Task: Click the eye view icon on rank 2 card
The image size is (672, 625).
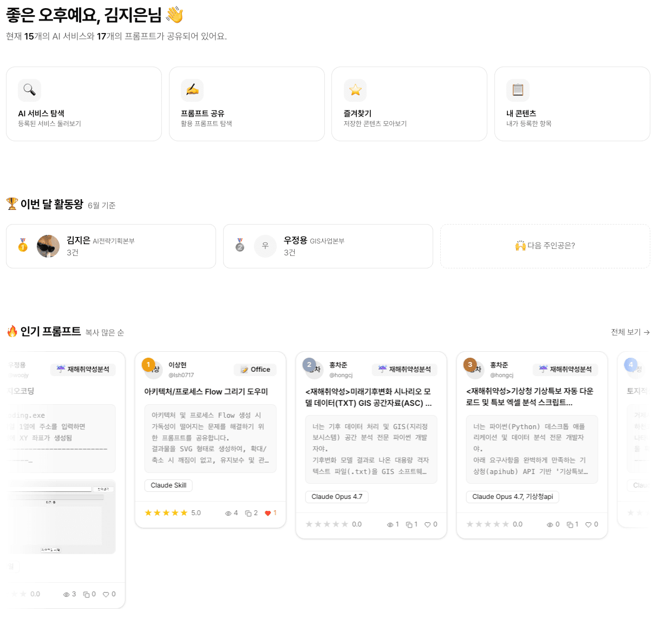Action: (390, 525)
